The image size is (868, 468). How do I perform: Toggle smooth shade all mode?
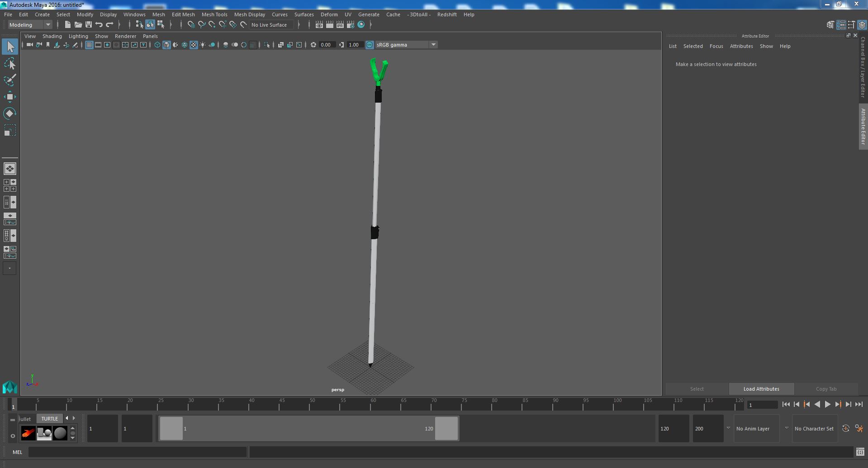(166, 45)
